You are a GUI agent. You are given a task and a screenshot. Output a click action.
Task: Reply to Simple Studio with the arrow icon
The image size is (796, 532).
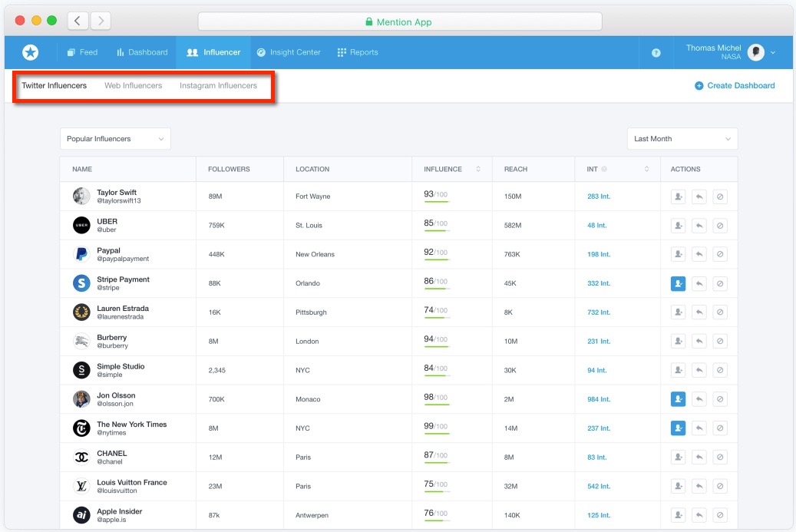pos(699,370)
